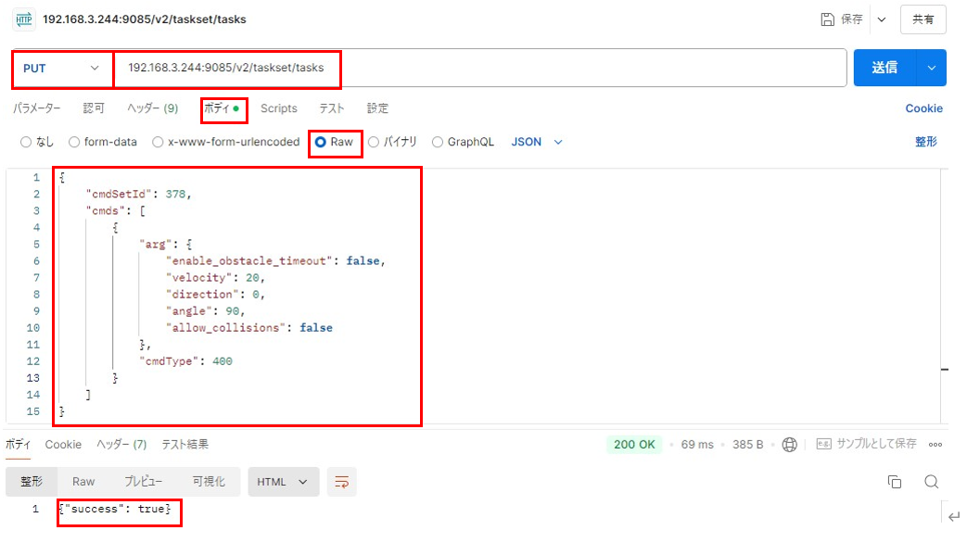Click the 保存 save icon

(x=828, y=19)
